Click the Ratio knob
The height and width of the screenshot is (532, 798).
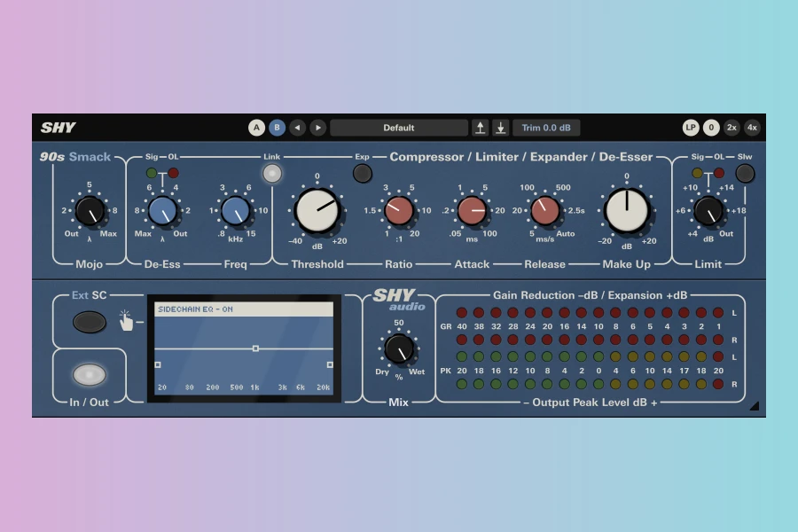click(398, 211)
